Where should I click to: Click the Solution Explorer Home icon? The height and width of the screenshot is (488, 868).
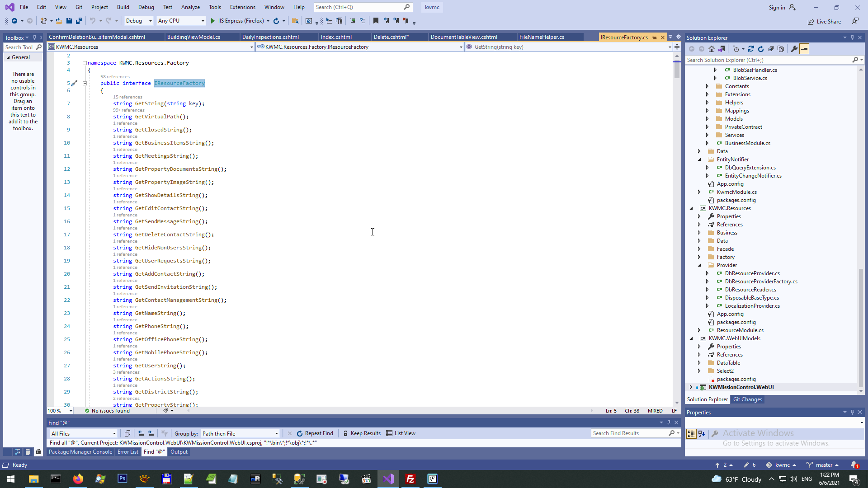(x=712, y=49)
